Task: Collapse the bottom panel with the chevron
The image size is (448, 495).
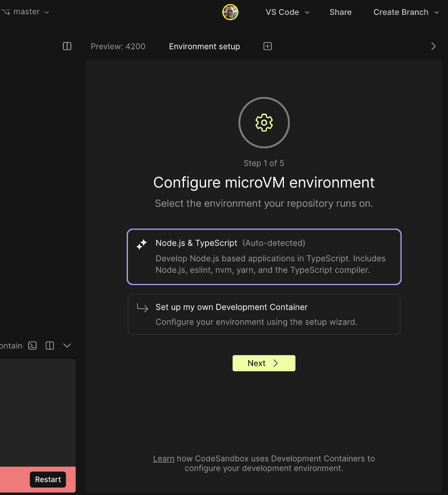Action: click(67, 346)
